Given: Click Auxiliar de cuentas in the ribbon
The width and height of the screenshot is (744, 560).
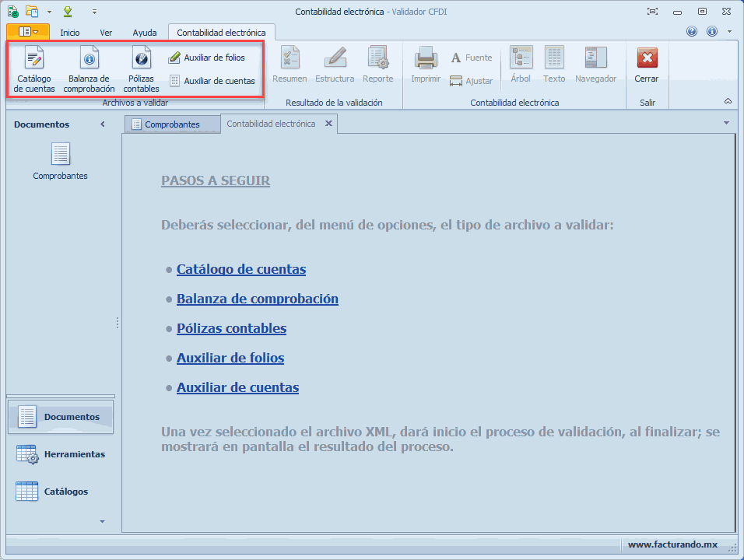Looking at the screenshot, I should click(x=212, y=81).
